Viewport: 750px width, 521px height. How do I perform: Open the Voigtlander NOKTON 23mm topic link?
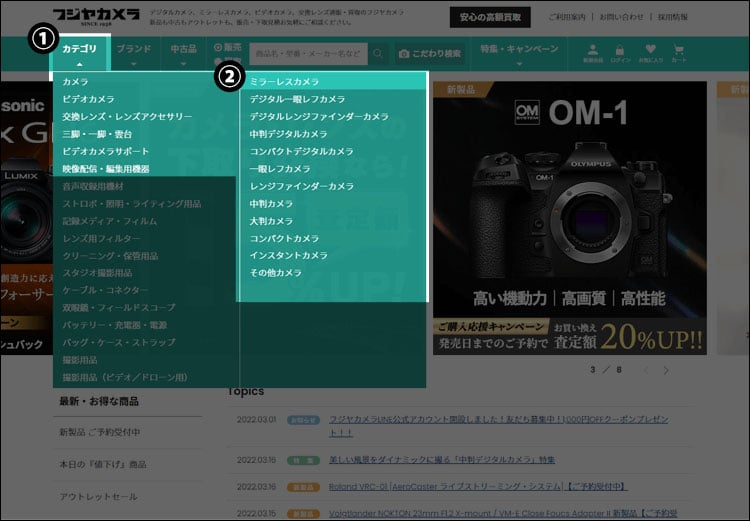click(x=503, y=514)
